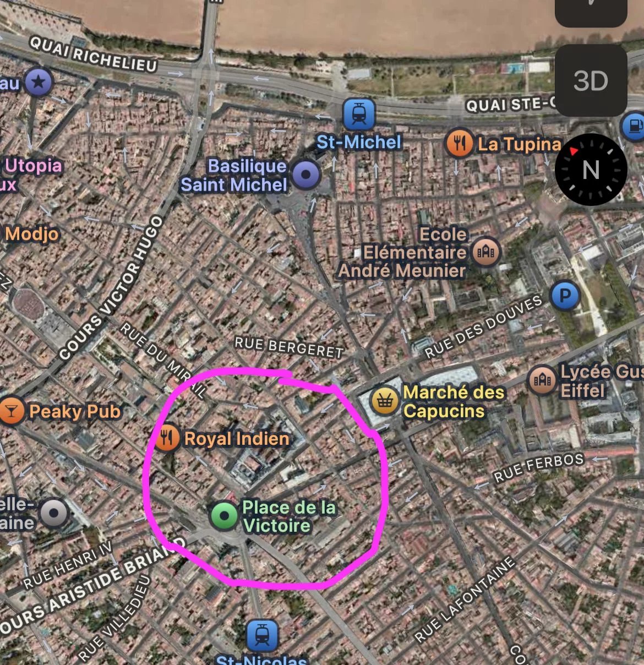This screenshot has height=665, width=644.
Task: Select the Ecole Elémentaire André Meunier icon
Action: coord(486,252)
